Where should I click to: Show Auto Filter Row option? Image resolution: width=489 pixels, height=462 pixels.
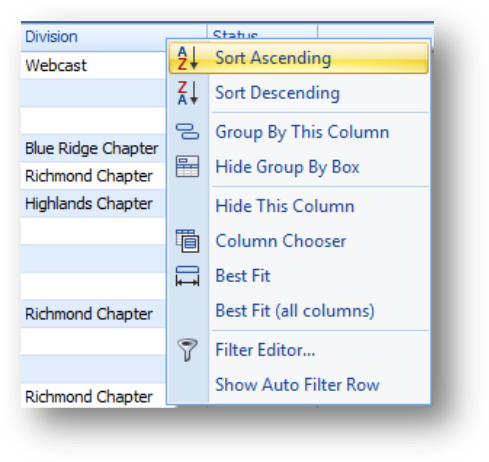pos(299,385)
